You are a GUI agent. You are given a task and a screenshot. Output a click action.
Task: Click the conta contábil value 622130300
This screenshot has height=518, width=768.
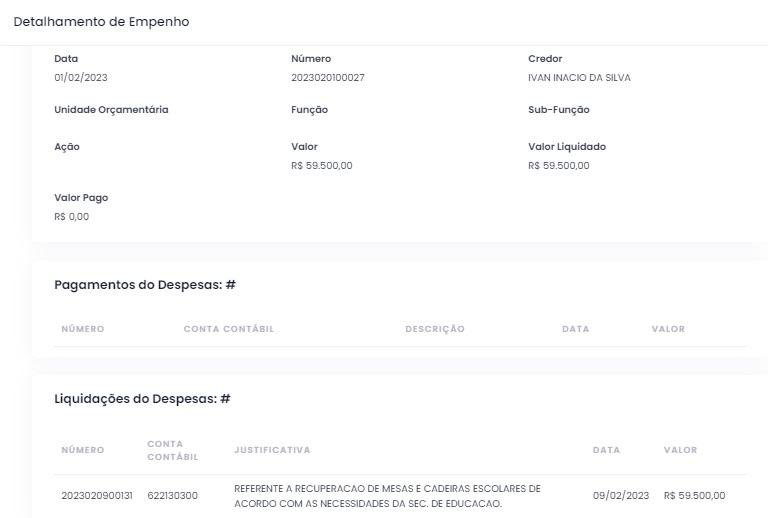pos(172,496)
